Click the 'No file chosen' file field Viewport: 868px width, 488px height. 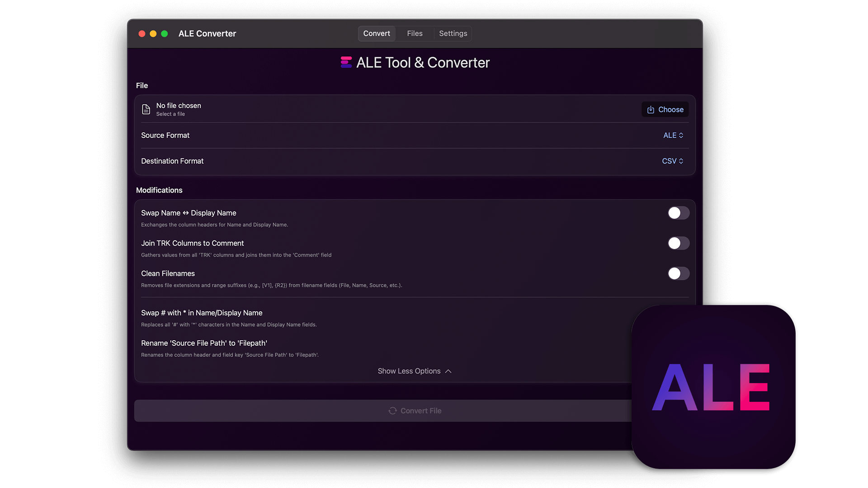point(179,109)
